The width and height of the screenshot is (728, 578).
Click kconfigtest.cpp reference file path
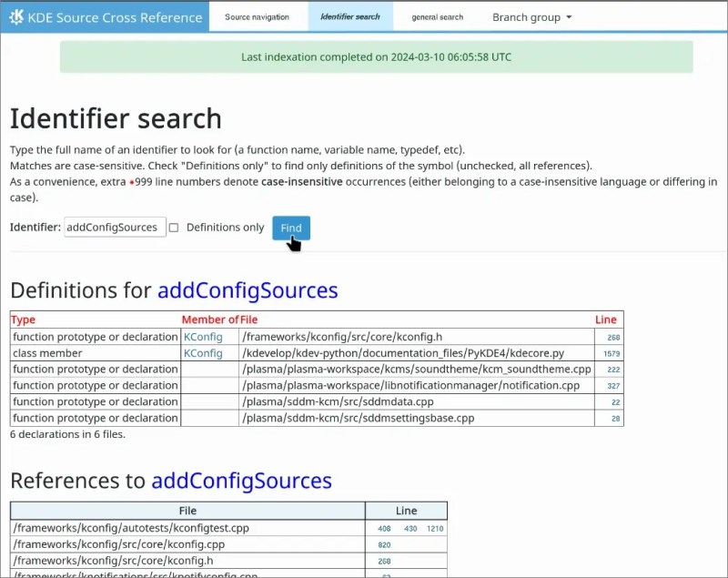[x=131, y=528]
